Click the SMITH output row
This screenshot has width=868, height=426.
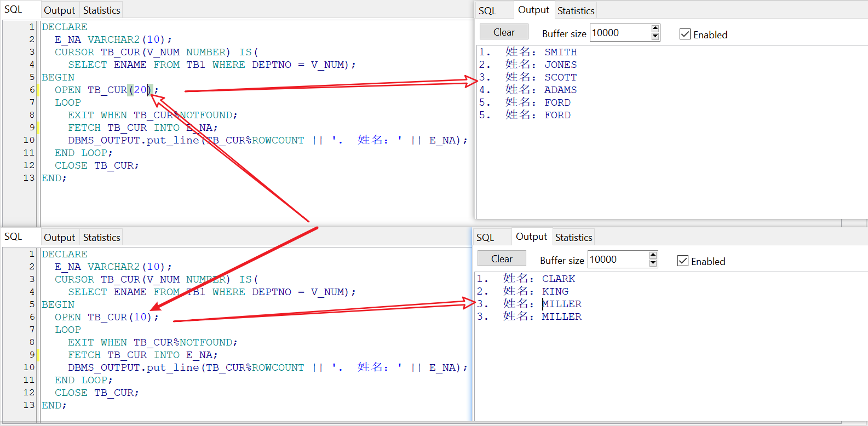coord(528,52)
